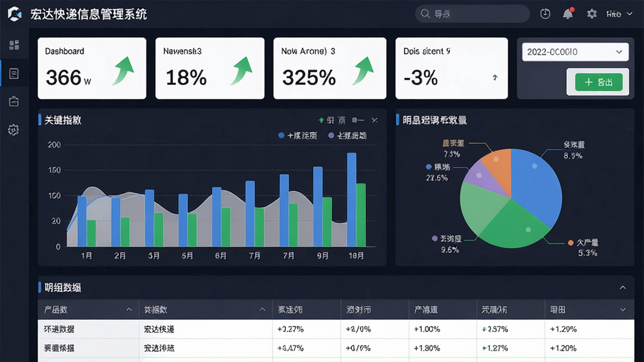Click the green diamond icon in 关键指数 header
The height and width of the screenshot is (362, 644).
pos(321,120)
